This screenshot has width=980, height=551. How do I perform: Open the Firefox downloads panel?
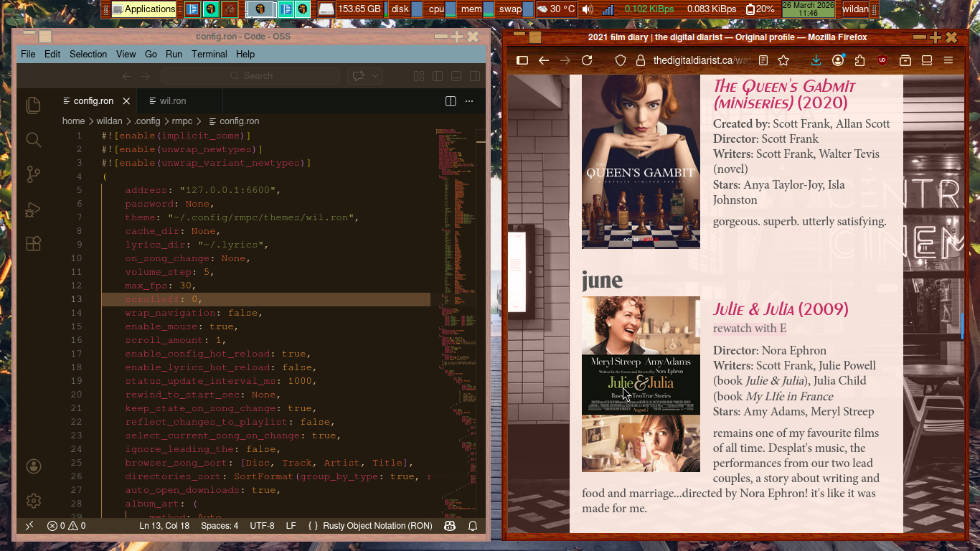816,61
